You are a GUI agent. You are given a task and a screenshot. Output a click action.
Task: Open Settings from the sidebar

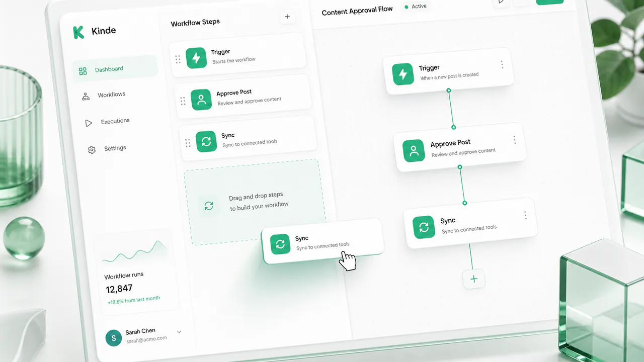pyautogui.click(x=107, y=149)
